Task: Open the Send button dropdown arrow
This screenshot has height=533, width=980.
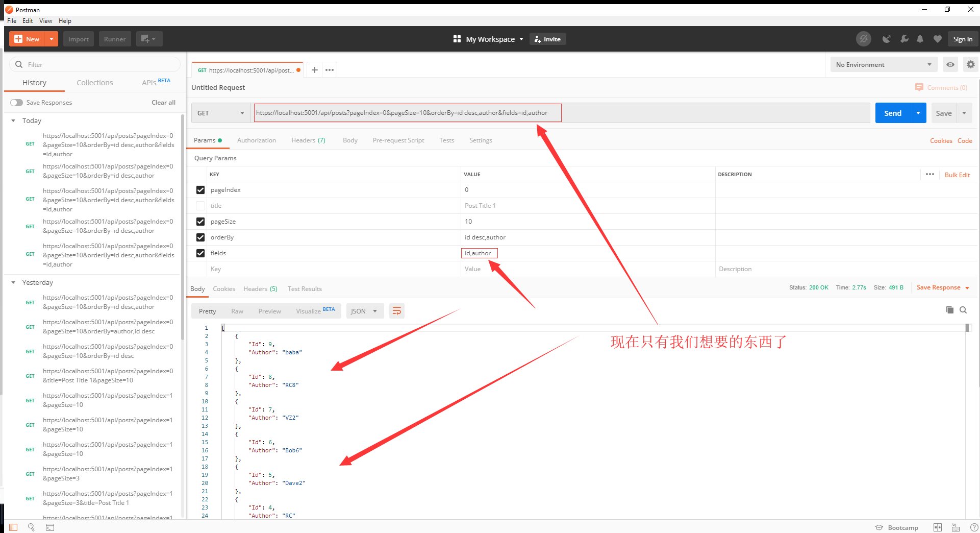Action: pos(918,113)
